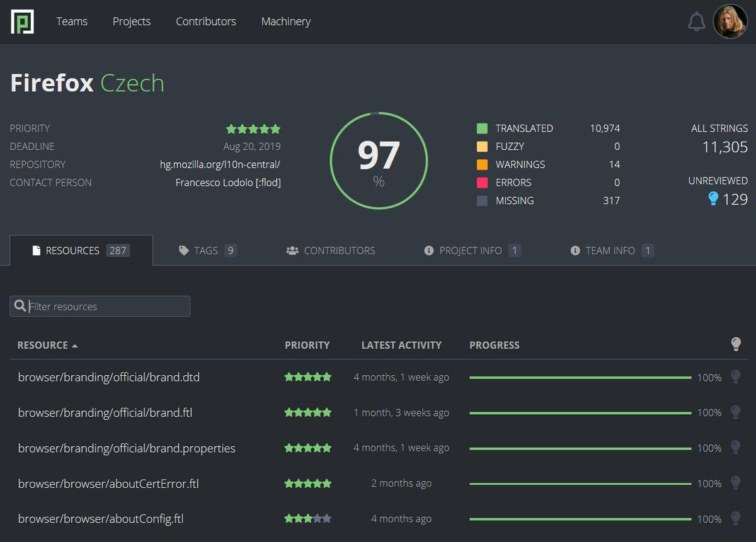
Task: Open the user avatar menu
Action: tap(730, 21)
